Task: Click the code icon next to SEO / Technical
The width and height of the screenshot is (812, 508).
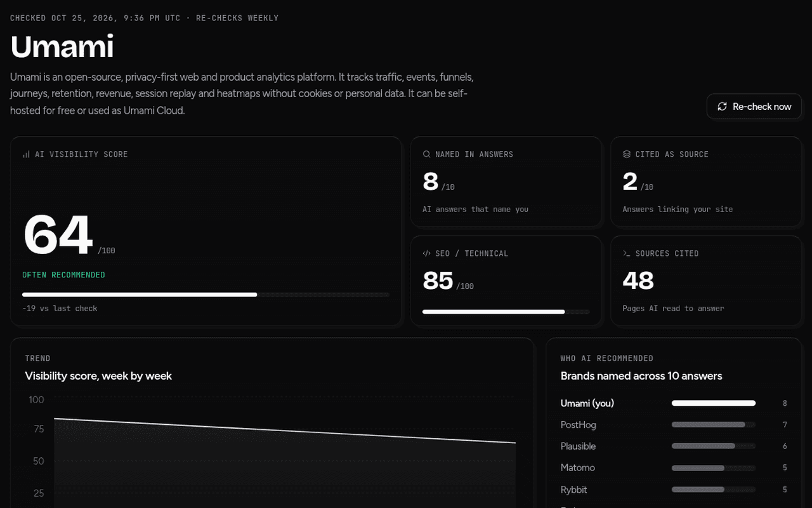Action: point(426,253)
